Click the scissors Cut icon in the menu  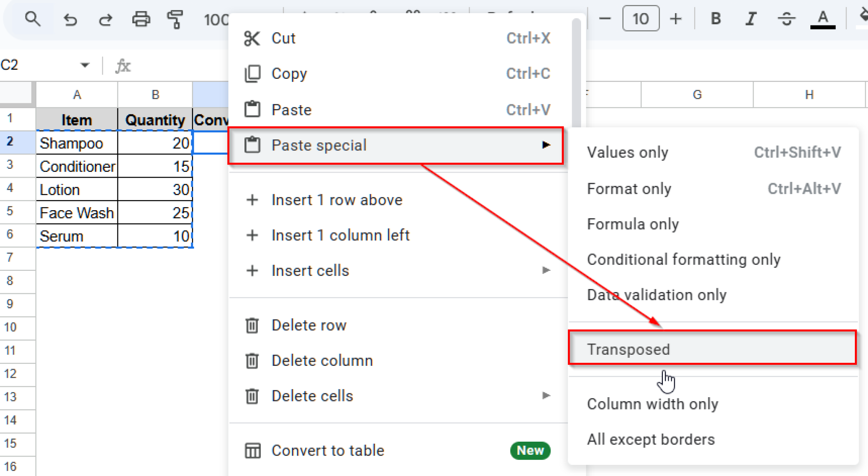pyautogui.click(x=253, y=38)
